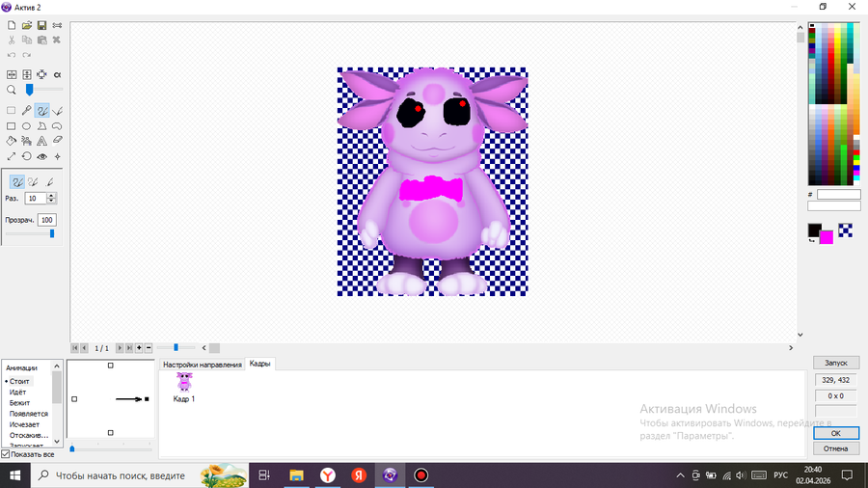Select the Resize image tool
Screen dimensions: 868x488
coord(11,156)
